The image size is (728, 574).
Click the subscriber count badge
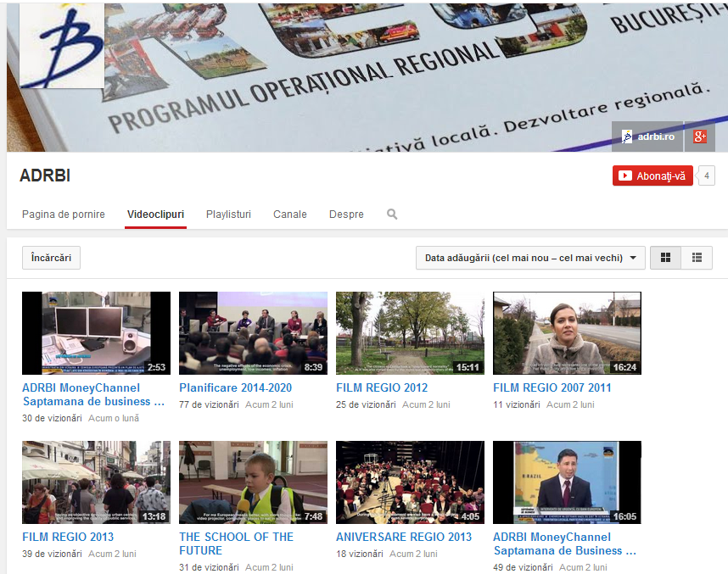(x=707, y=176)
